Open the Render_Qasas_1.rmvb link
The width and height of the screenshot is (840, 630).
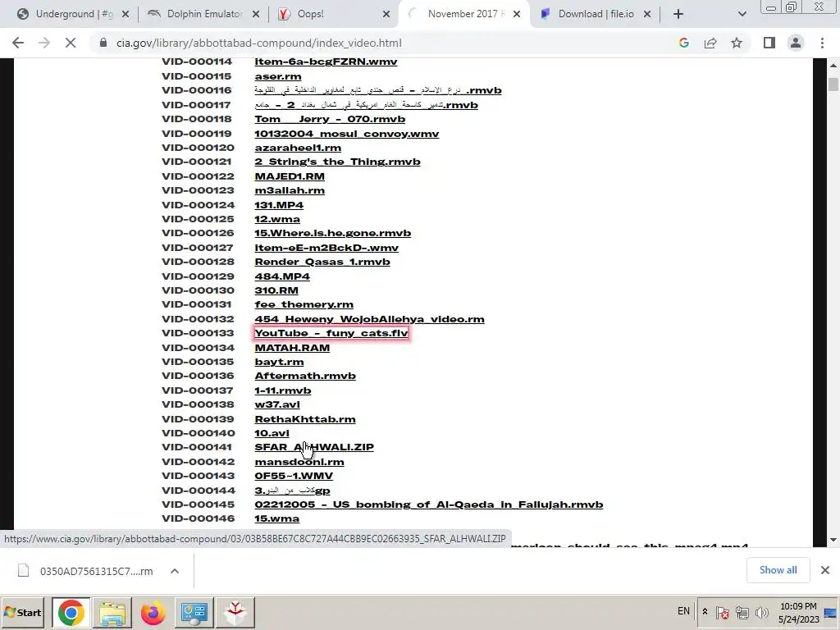(322, 262)
